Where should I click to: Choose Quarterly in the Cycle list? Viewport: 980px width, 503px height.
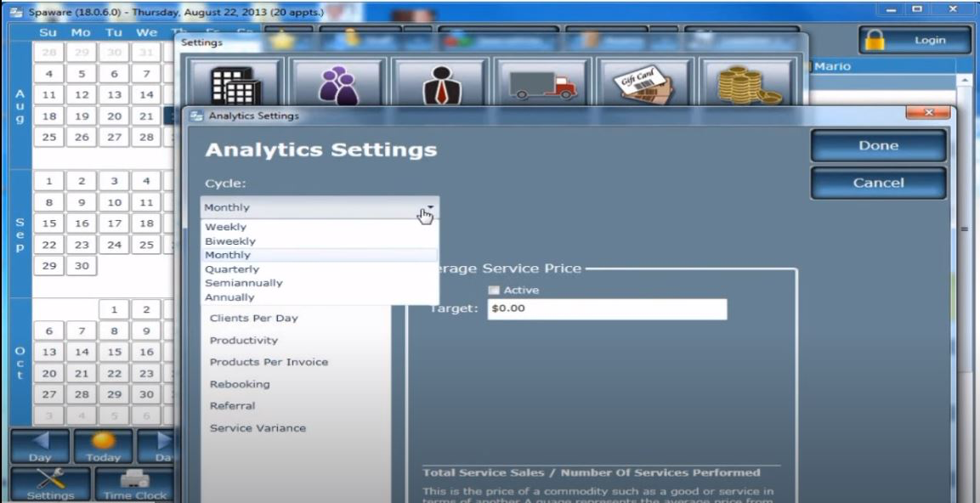(320, 269)
